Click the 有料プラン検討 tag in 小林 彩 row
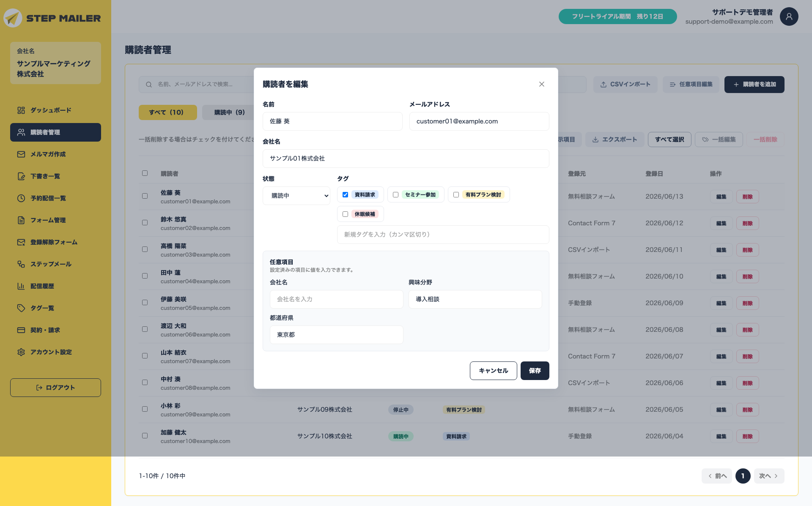Image resolution: width=812 pixels, height=506 pixels. click(x=464, y=410)
